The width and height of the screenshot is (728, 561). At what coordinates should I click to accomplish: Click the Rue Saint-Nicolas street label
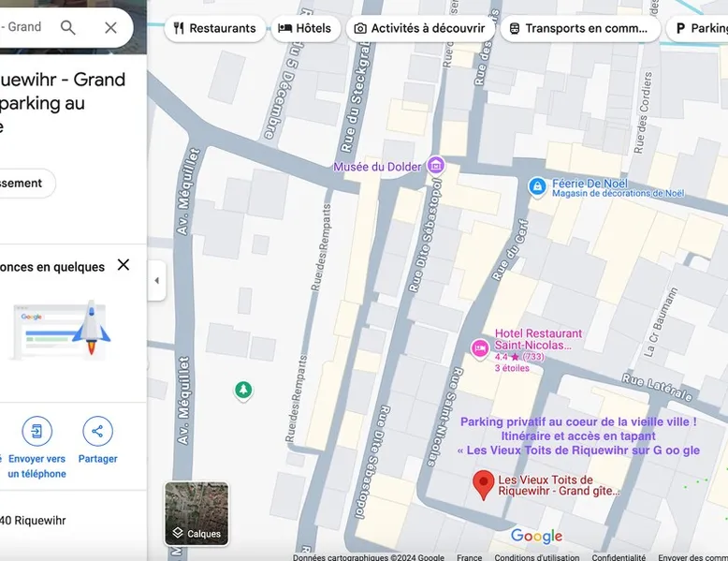point(445,417)
